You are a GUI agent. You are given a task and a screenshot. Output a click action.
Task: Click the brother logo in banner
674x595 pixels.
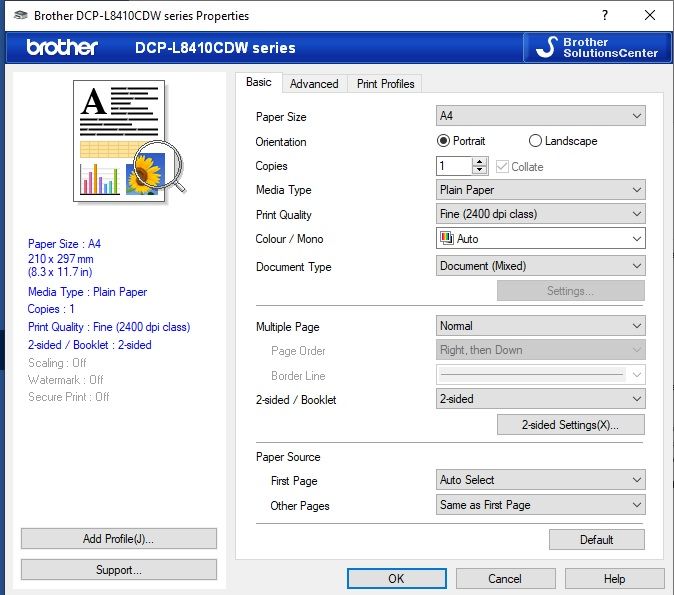click(62, 47)
